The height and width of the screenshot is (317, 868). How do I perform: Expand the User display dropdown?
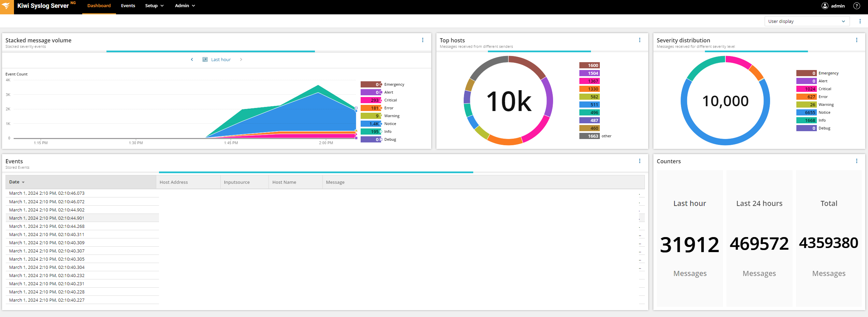coord(807,21)
